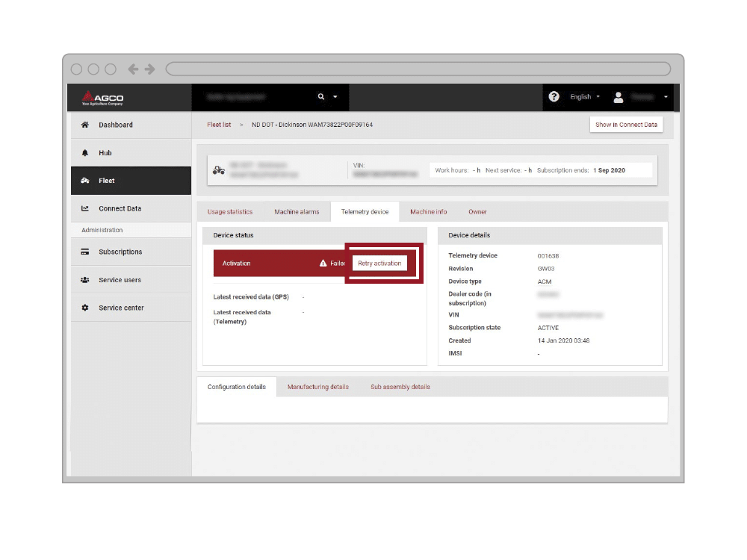Click the AGCO logo
Screen dimensions: 747x560
[x=102, y=98]
